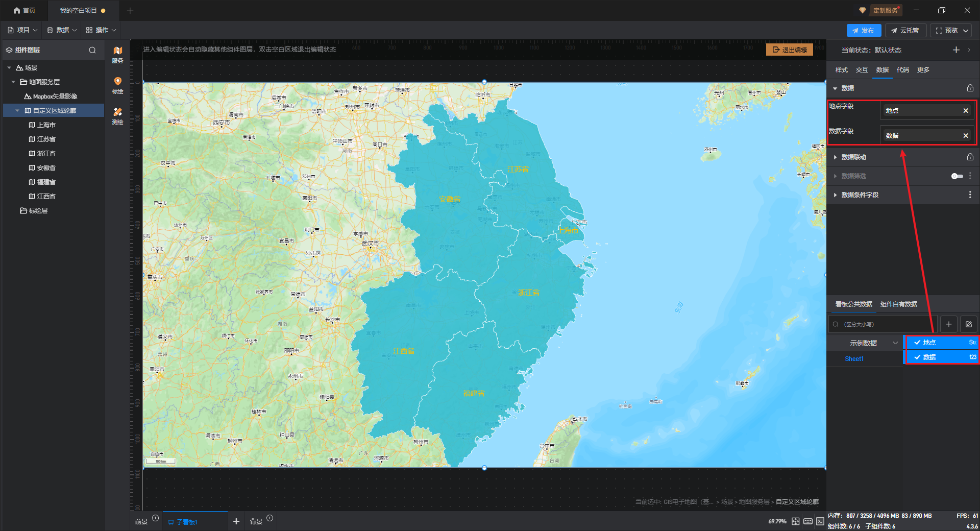980x531 pixels.
Task: Search component layers with magnifier icon
Action: tap(92, 50)
